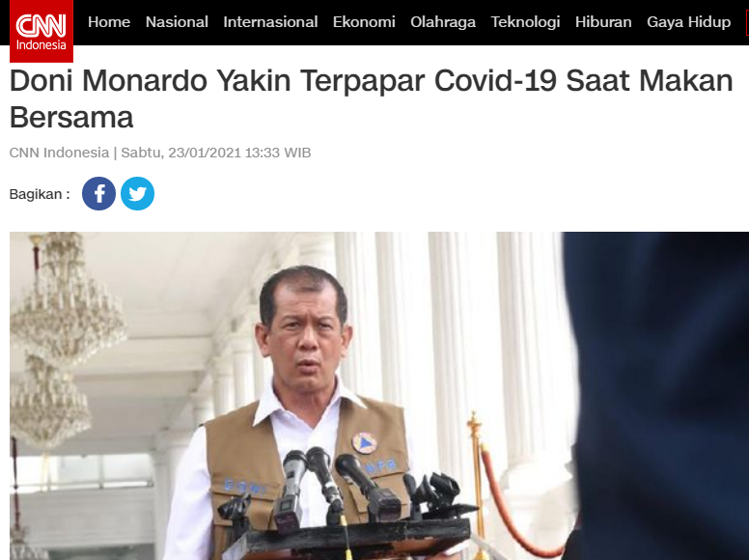
Task: Click the CNN Indonesia author byline
Action: click(59, 153)
